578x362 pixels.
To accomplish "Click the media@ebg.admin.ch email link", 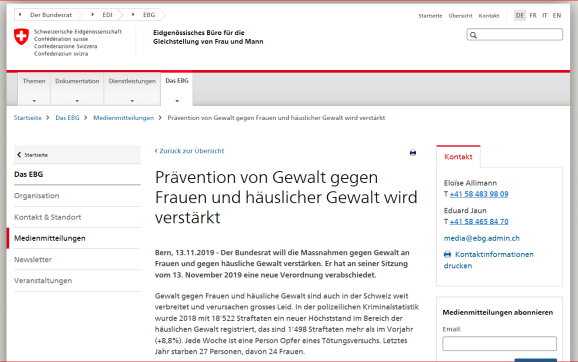I will click(481, 238).
